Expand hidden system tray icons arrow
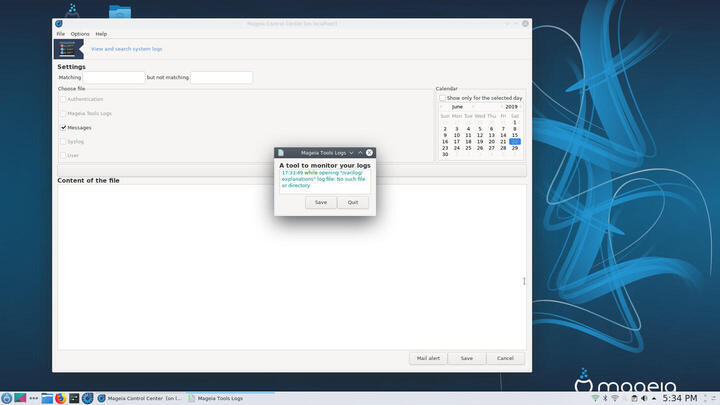The width and height of the screenshot is (720, 405). pyautogui.click(x=654, y=399)
